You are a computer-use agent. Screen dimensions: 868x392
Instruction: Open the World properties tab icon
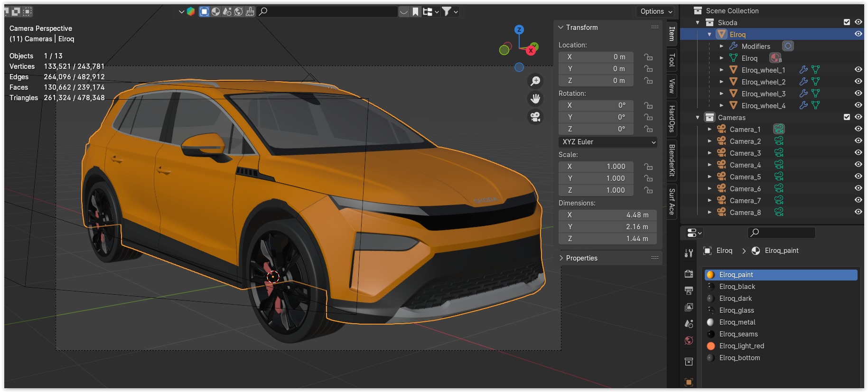coord(689,340)
